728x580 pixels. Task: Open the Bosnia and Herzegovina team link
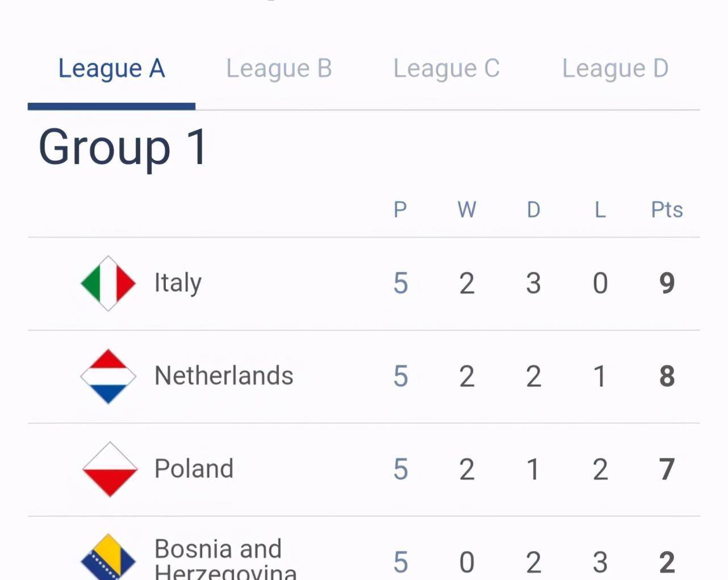(225, 558)
